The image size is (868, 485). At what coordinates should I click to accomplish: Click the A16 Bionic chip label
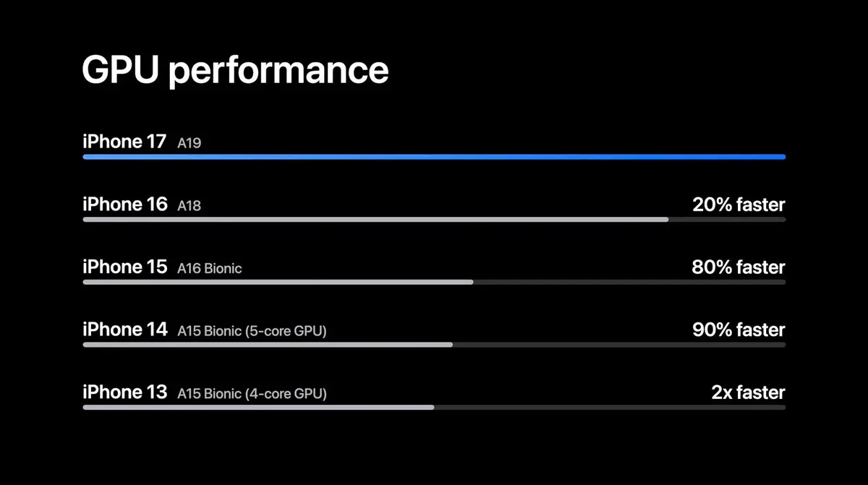(x=210, y=269)
